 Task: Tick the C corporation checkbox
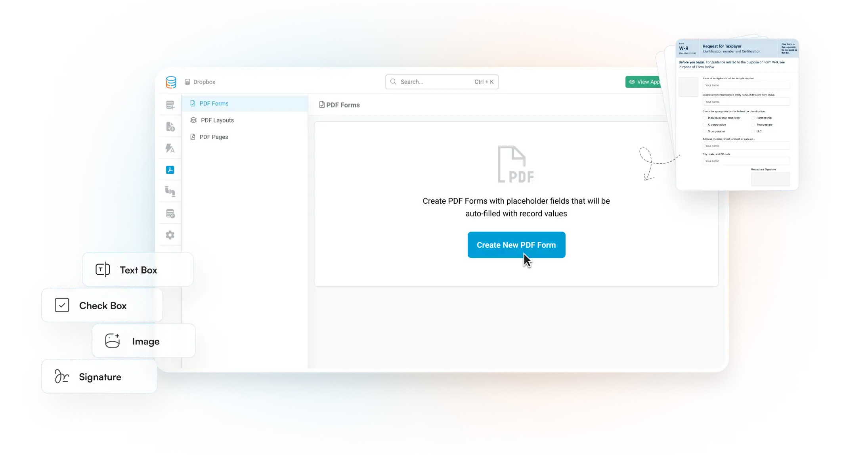(x=705, y=125)
